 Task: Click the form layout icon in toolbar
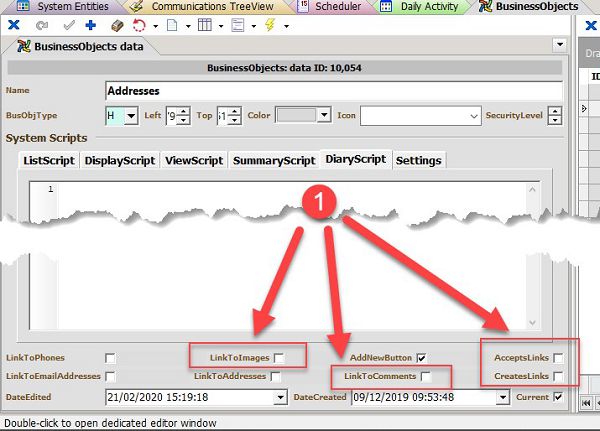pyautogui.click(x=238, y=24)
